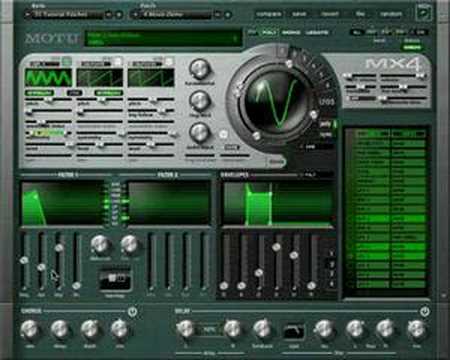Select POLY voice mode
450x360 pixels.
[x=269, y=32]
